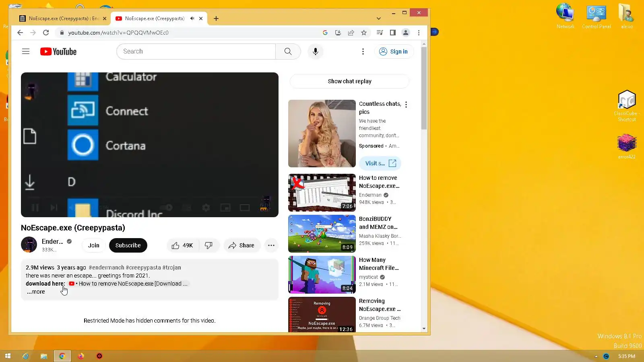Share this page from the address bar

coord(351,33)
